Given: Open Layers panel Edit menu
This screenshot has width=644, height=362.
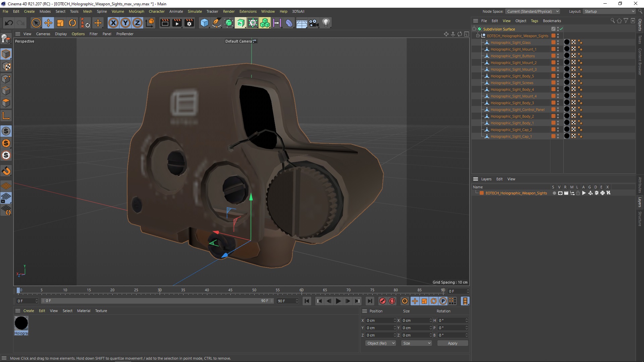Looking at the screenshot, I should (x=499, y=179).
